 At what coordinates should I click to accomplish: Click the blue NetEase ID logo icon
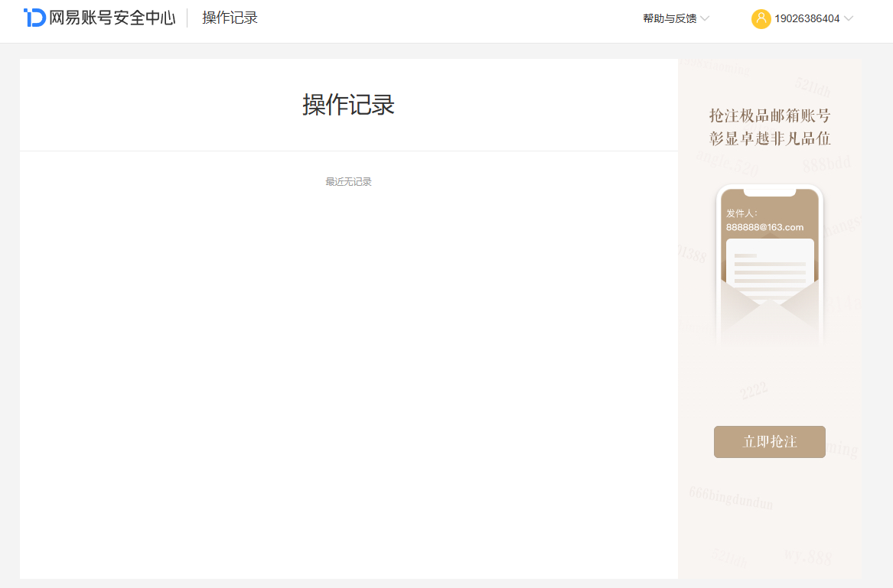[34, 18]
